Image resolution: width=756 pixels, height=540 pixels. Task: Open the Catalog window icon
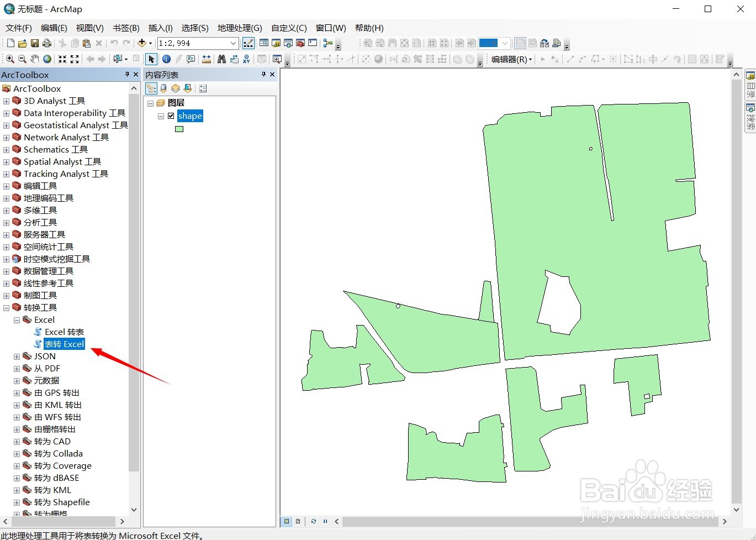tap(276, 43)
